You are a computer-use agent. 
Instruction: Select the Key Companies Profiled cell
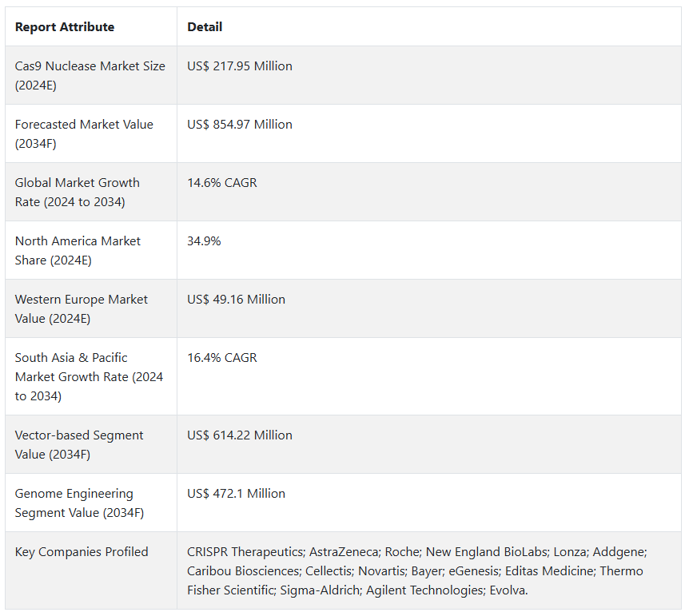coord(82,552)
